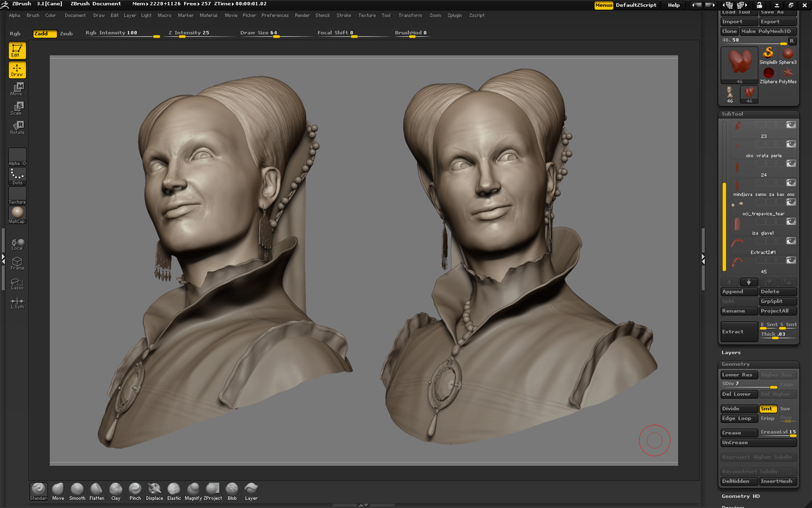This screenshot has height=508, width=812.
Task: Select the Smooth brush
Action: pos(77,491)
